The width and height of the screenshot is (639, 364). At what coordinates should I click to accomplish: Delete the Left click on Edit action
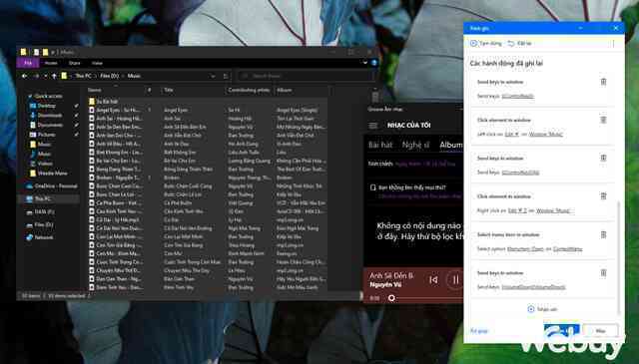click(x=603, y=120)
